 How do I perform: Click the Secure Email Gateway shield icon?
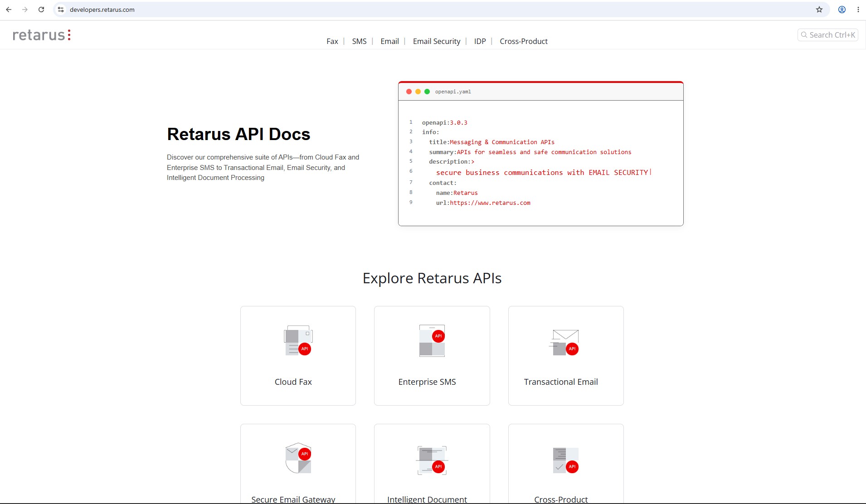point(298,458)
